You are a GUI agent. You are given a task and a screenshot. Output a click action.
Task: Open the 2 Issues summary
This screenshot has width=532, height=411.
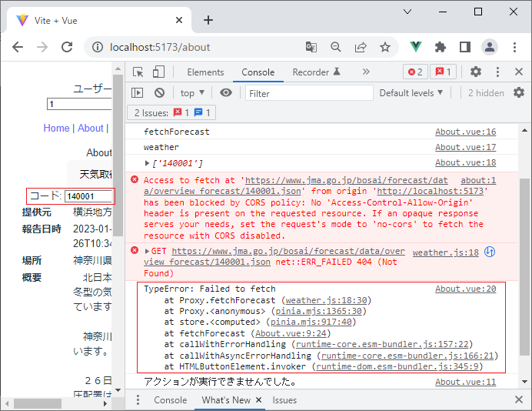[171, 112]
